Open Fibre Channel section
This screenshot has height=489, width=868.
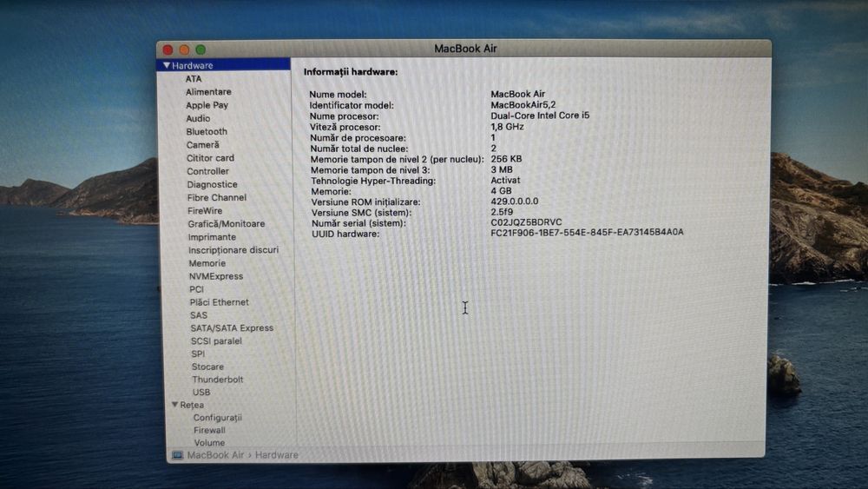(x=217, y=198)
